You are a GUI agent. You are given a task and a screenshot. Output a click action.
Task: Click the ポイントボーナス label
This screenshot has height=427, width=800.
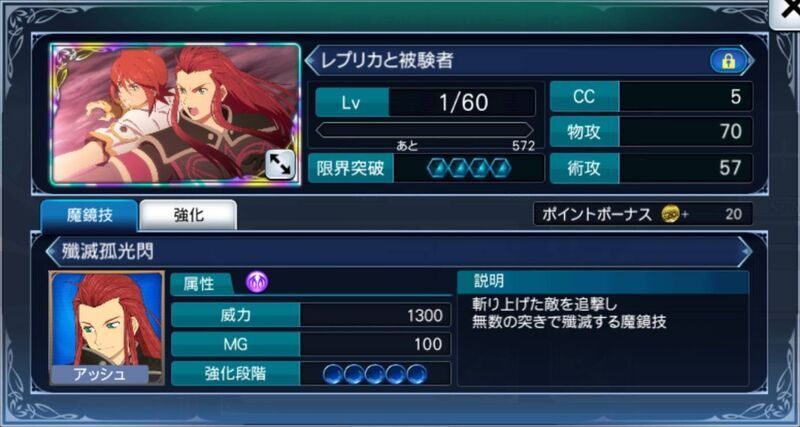597,214
